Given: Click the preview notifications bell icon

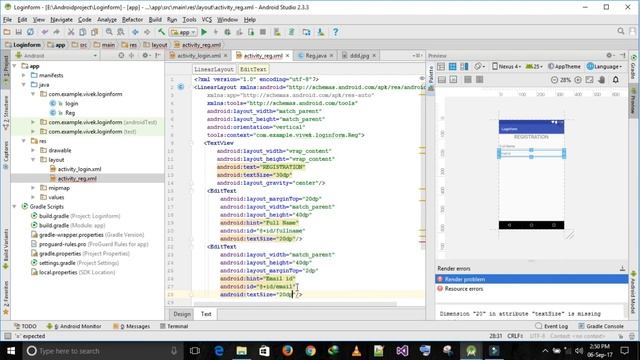Looking at the screenshot, I should pyautogui.click(x=616, y=80).
